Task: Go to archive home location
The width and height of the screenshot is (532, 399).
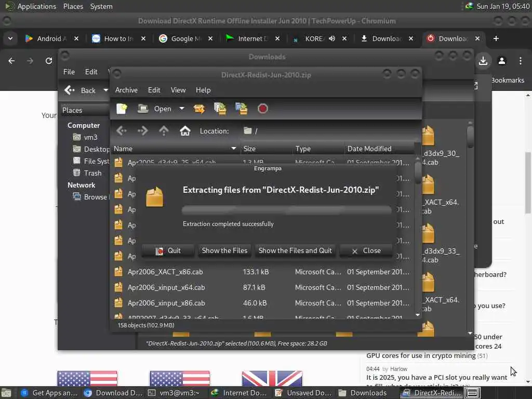Action: coord(185,130)
